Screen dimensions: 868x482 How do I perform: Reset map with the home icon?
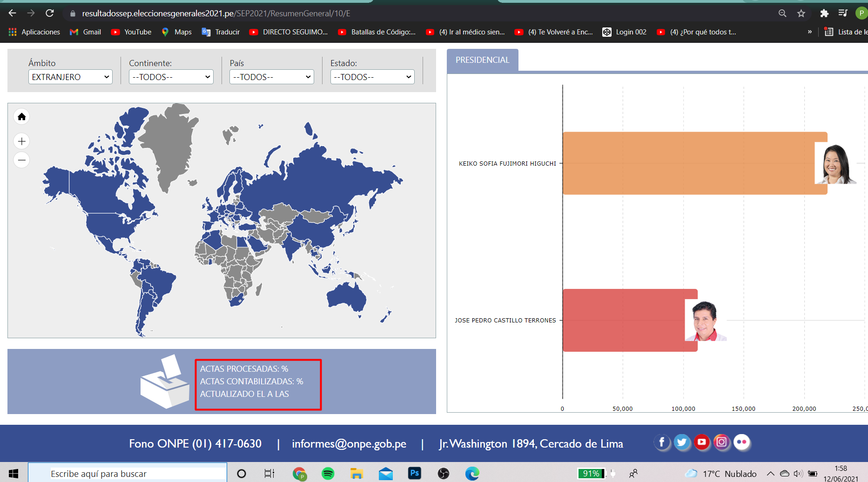point(21,117)
